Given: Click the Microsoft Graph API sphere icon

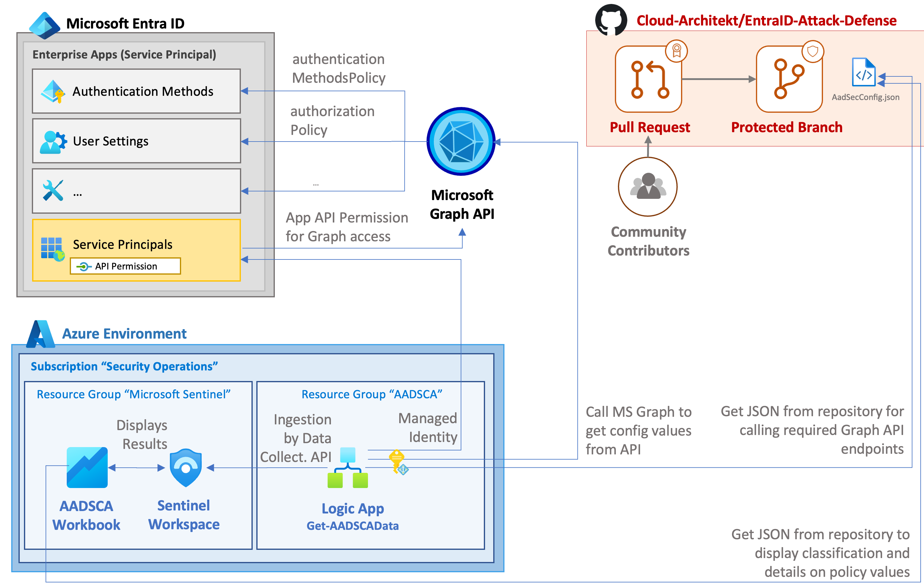Looking at the screenshot, I should click(x=461, y=142).
